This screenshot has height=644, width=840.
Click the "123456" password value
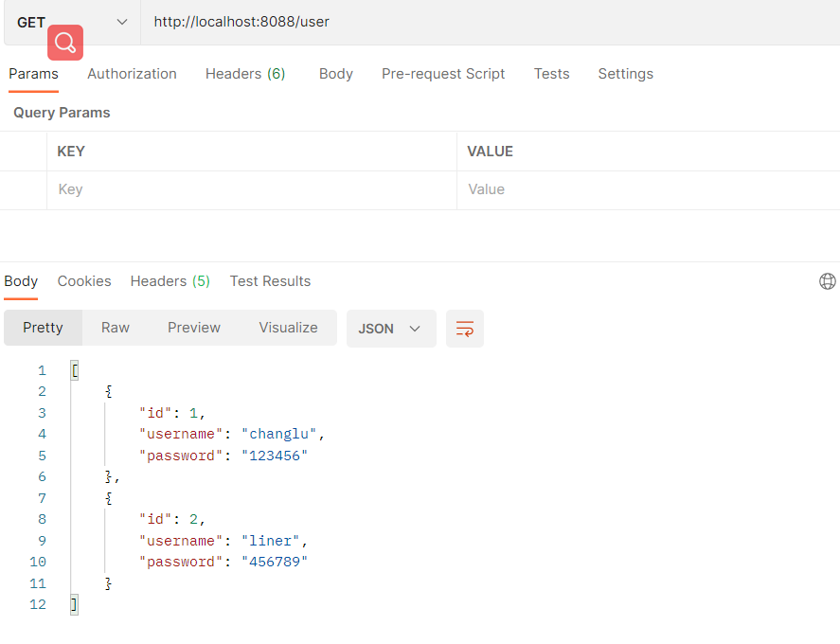click(x=275, y=456)
